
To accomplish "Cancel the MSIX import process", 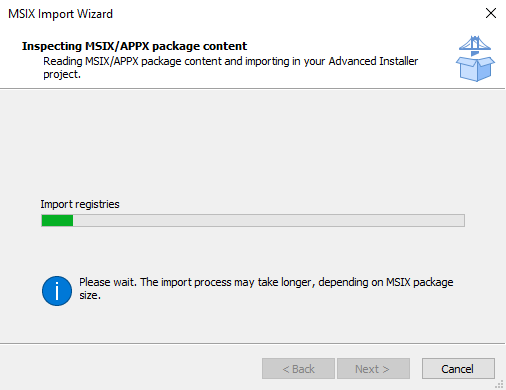I will (x=458, y=369).
